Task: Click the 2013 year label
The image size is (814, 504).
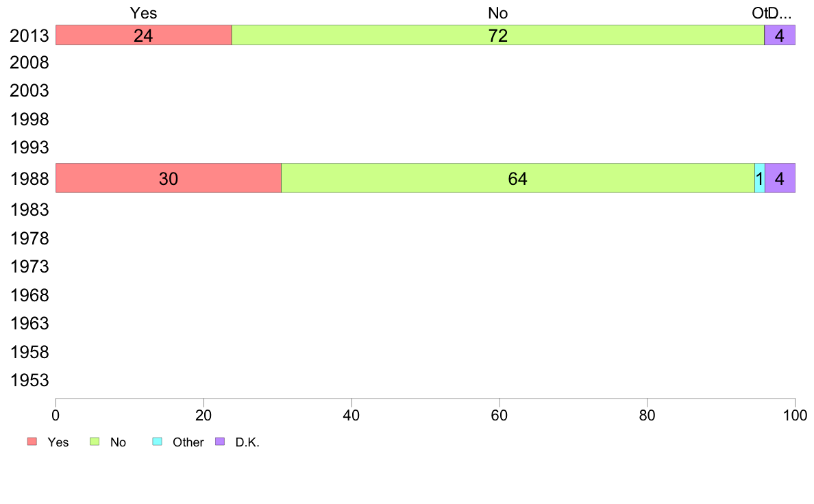Action: tap(29, 36)
